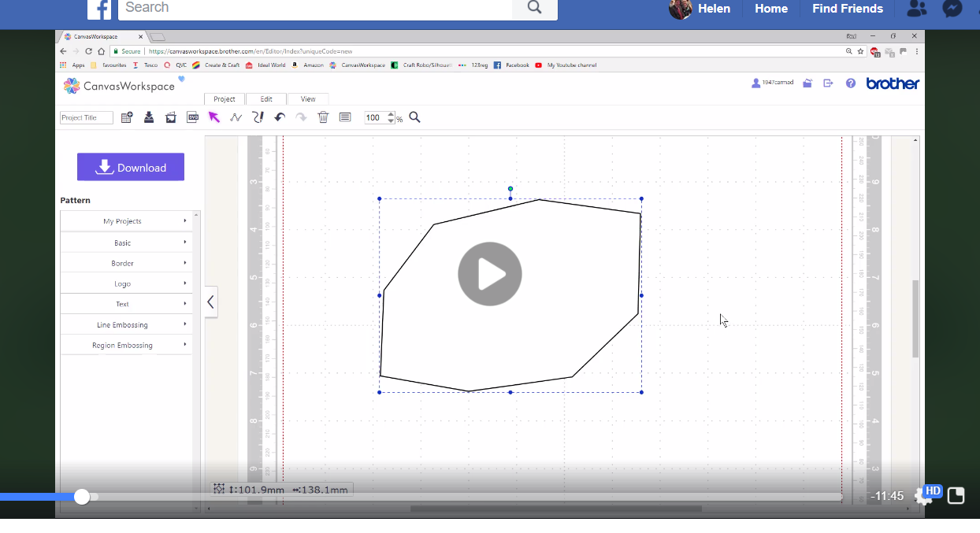Open Helen's profile
The height and width of the screenshot is (533, 980).
point(700,9)
